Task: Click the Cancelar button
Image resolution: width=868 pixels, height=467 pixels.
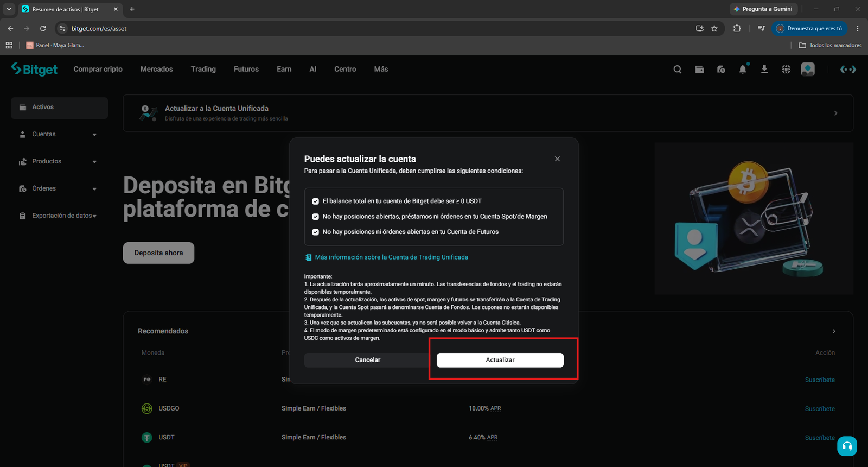Action: click(368, 360)
